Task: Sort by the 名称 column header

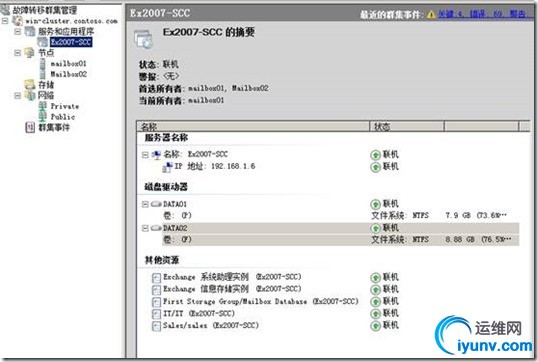Action: (x=253, y=127)
